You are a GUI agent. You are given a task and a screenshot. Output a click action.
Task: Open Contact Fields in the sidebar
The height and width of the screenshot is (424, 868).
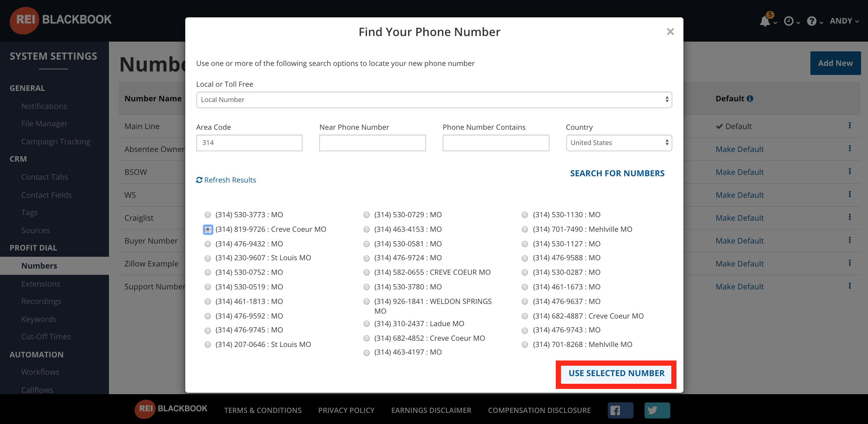click(x=46, y=195)
